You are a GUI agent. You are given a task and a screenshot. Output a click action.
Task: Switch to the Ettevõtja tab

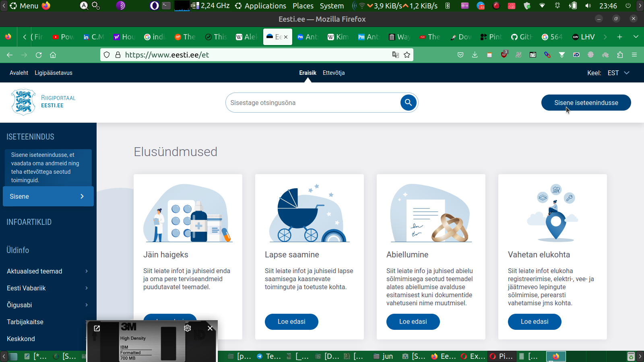(333, 73)
